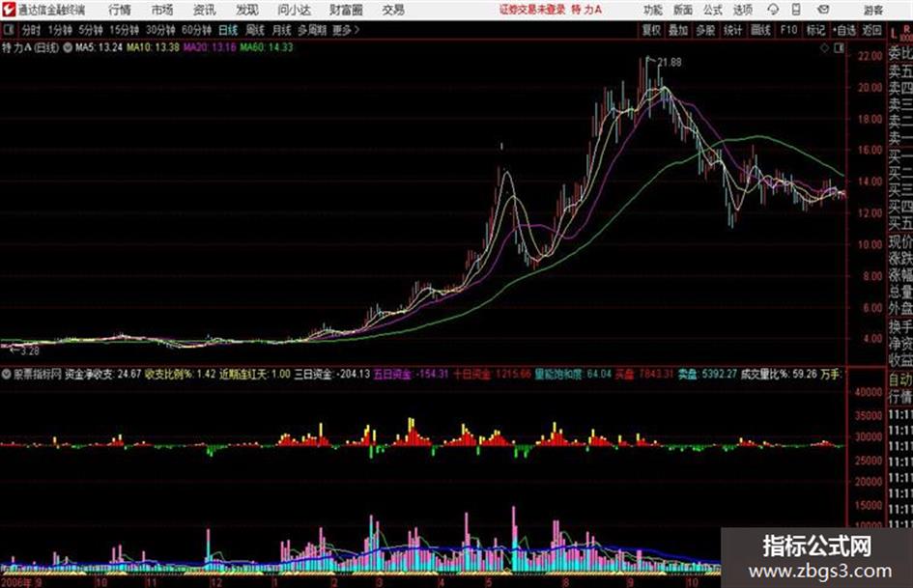Image resolution: width=913 pixels, height=588 pixels.
Task: Click the L icon above the order book
Action: pos(894,35)
